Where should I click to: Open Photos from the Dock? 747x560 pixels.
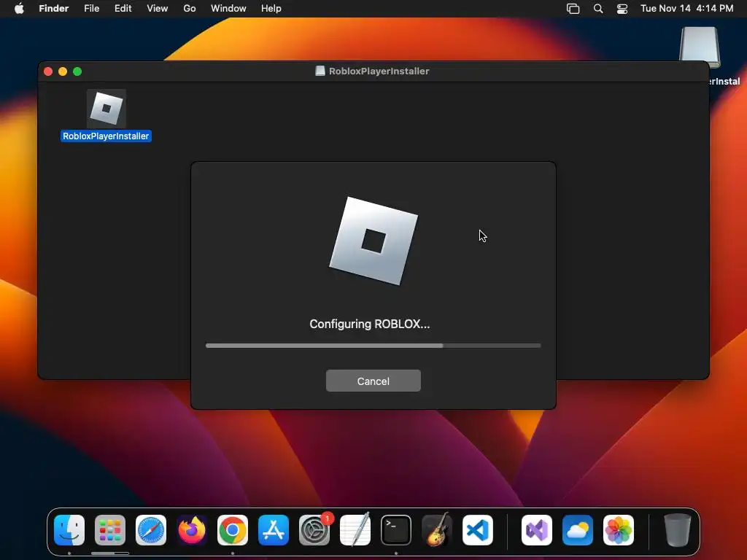point(619,530)
